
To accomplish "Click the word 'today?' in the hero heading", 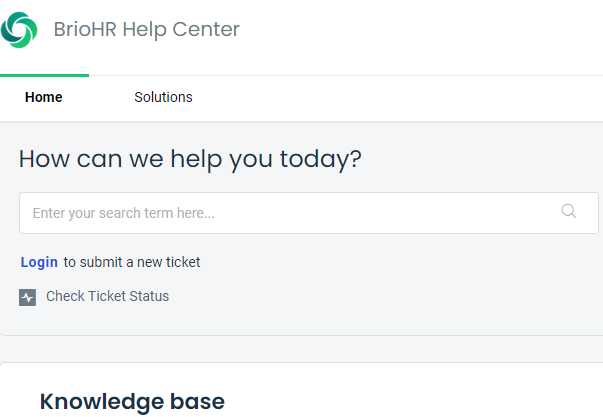I will (x=321, y=159).
